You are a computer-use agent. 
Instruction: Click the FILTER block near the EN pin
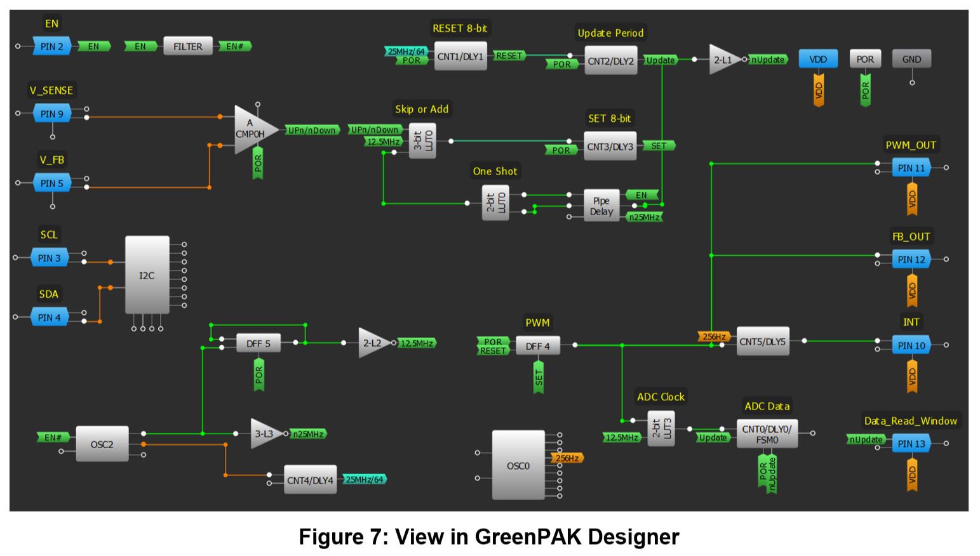pos(187,46)
